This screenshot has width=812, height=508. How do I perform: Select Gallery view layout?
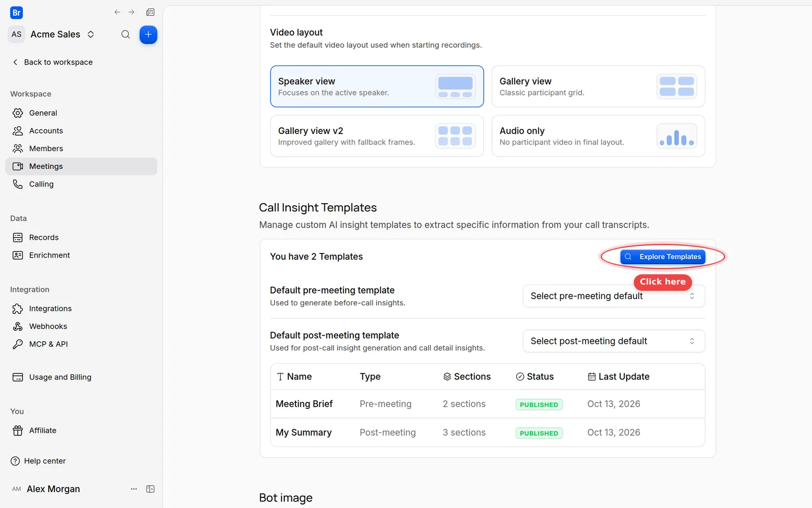(x=598, y=86)
